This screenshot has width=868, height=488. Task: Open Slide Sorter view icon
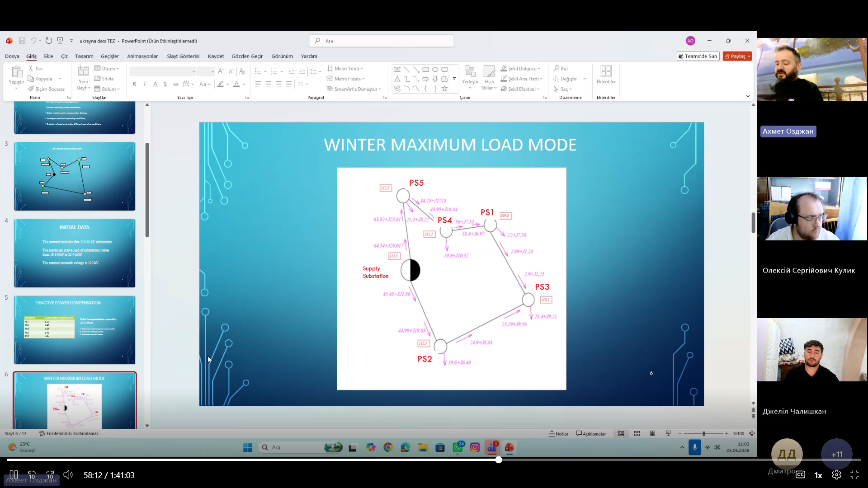click(637, 433)
